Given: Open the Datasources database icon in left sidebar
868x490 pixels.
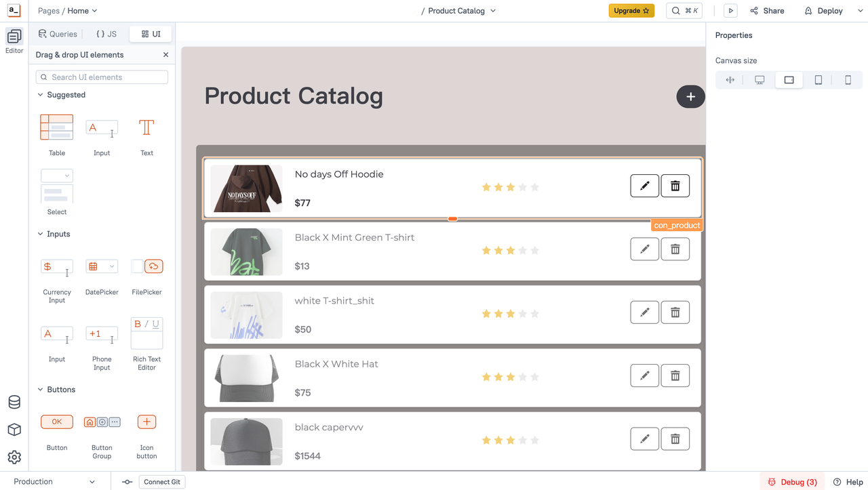Looking at the screenshot, I should pos(14,403).
